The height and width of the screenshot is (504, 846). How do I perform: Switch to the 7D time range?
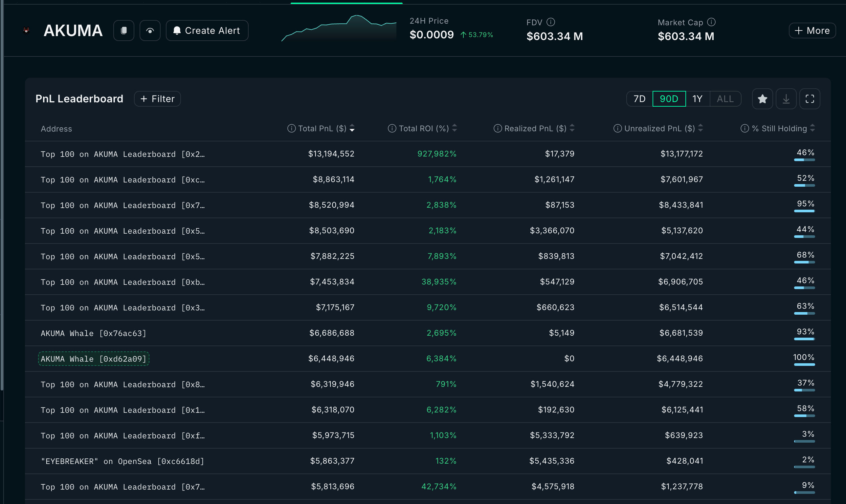click(x=639, y=98)
